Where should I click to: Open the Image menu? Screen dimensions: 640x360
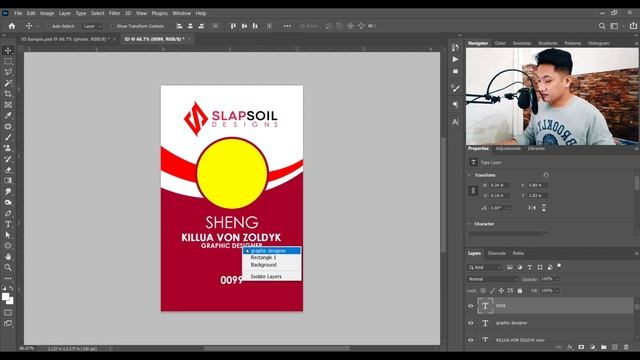47,13
